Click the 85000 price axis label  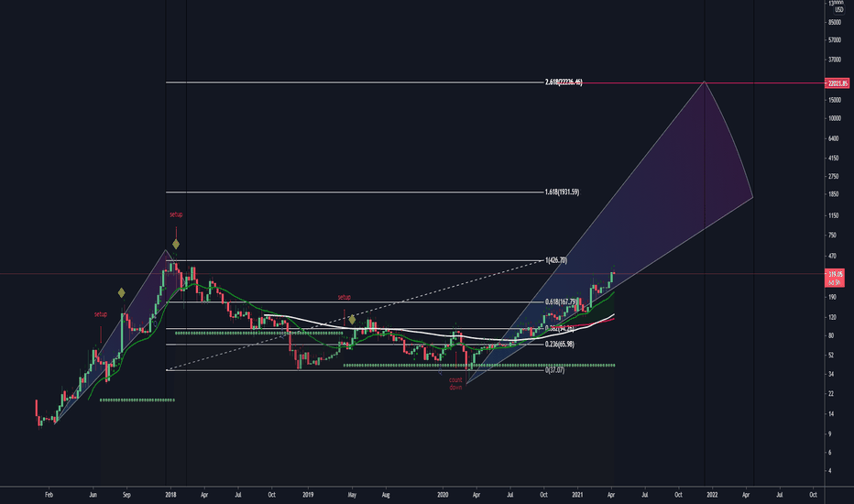click(835, 22)
